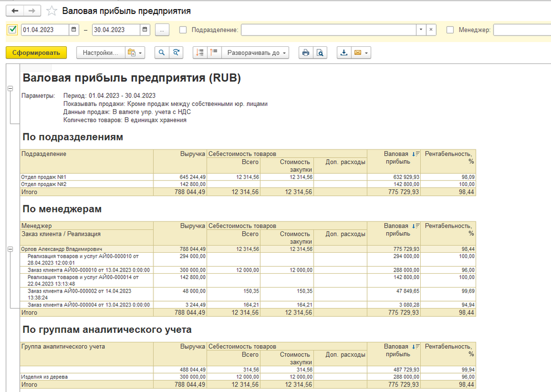This screenshot has height=392, width=551.
Task: Open print preview icon
Action: 320,53
